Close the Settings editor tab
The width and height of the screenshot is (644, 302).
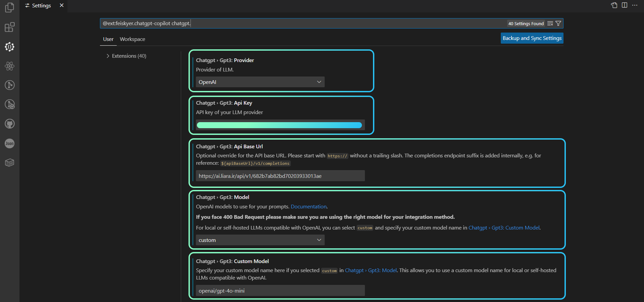[62, 5]
